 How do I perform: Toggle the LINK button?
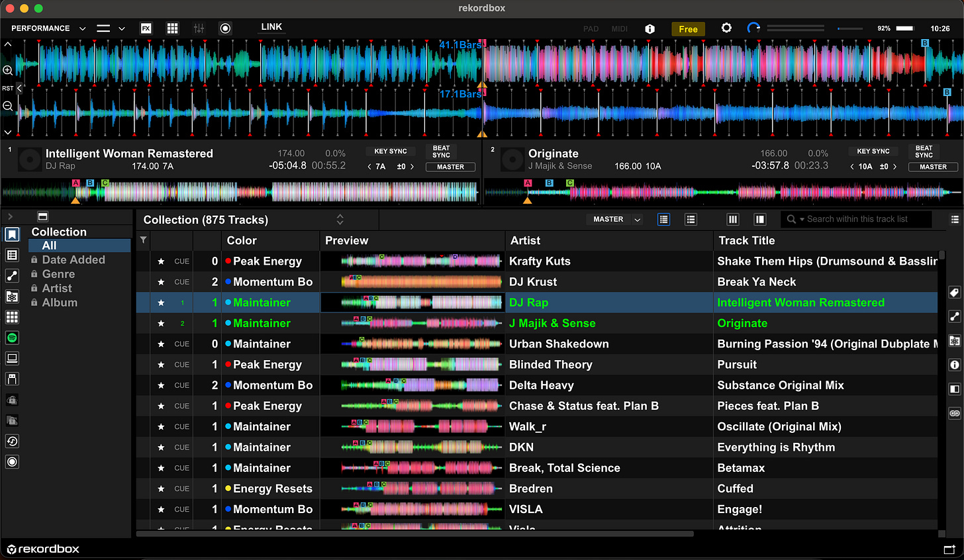click(271, 27)
